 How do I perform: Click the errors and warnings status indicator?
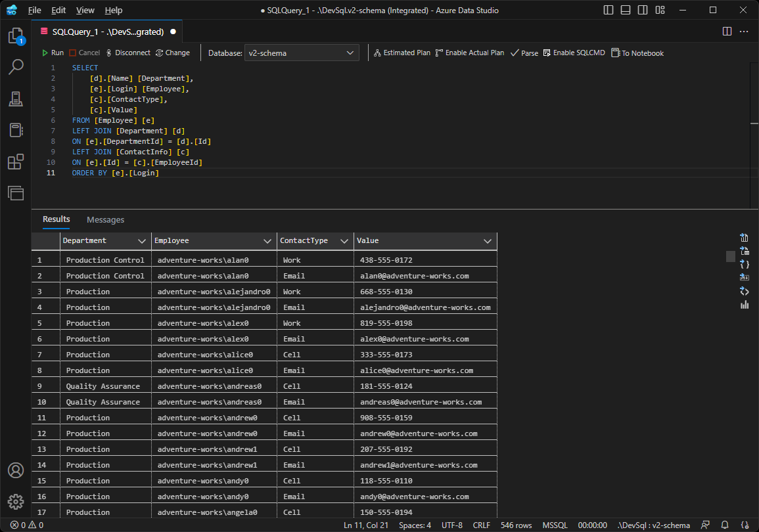27,525
